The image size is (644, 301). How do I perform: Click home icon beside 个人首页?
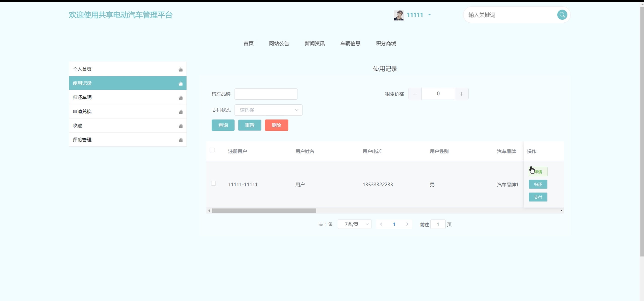click(181, 69)
